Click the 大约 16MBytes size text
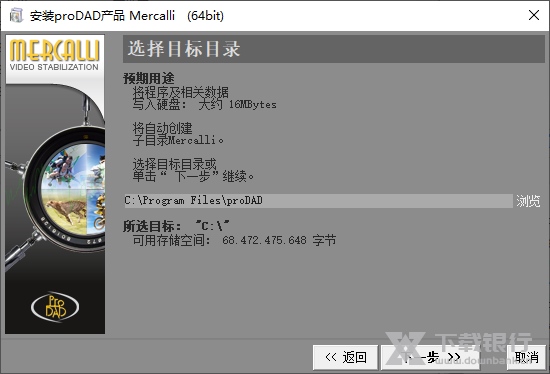 click(237, 105)
